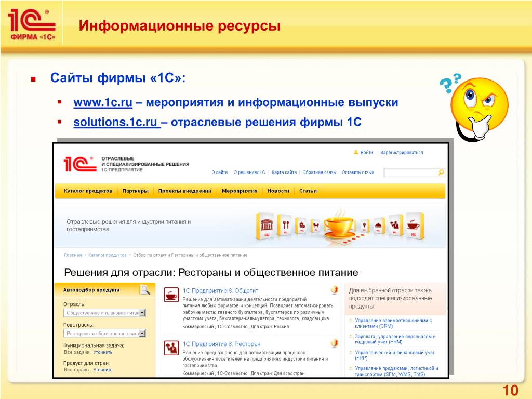
Task: Open Управление продажами, логистикой (SFM, WMS, TMS) link
Action: [396, 371]
